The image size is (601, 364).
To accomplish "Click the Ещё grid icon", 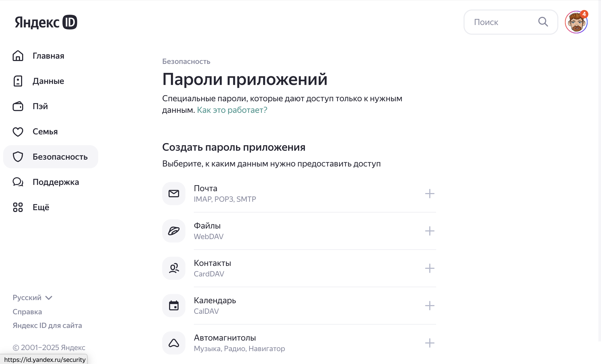I will point(18,207).
